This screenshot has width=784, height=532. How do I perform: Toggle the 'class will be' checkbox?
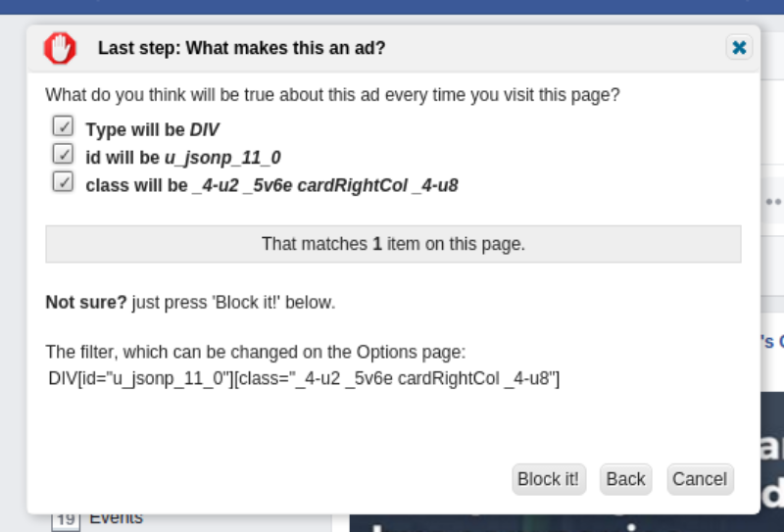(63, 182)
